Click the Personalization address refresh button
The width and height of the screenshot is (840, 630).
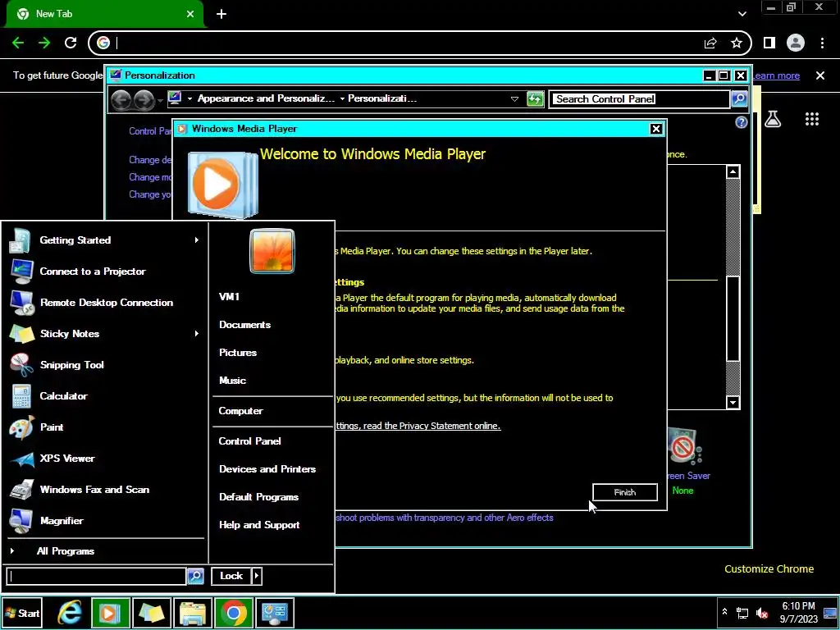coord(535,99)
